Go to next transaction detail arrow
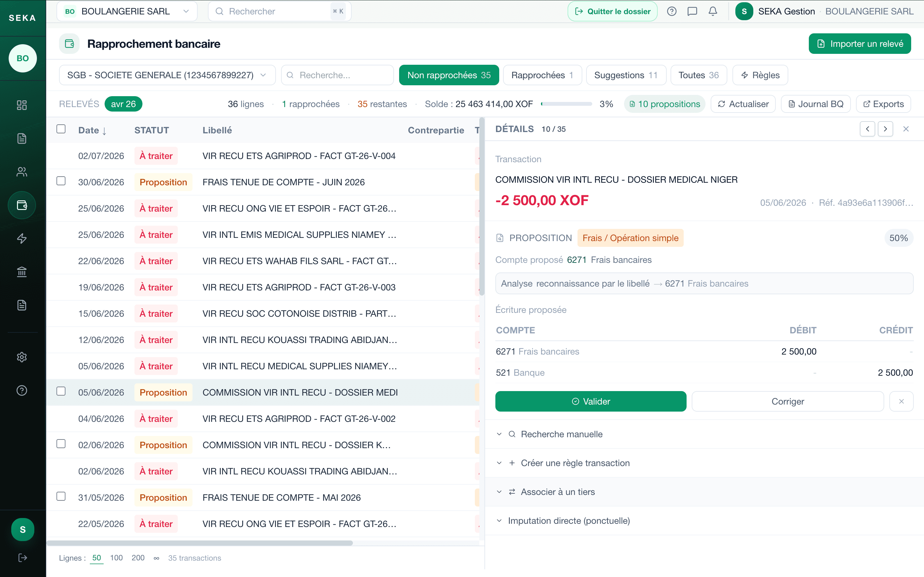Image resolution: width=924 pixels, height=577 pixels. 885,129
